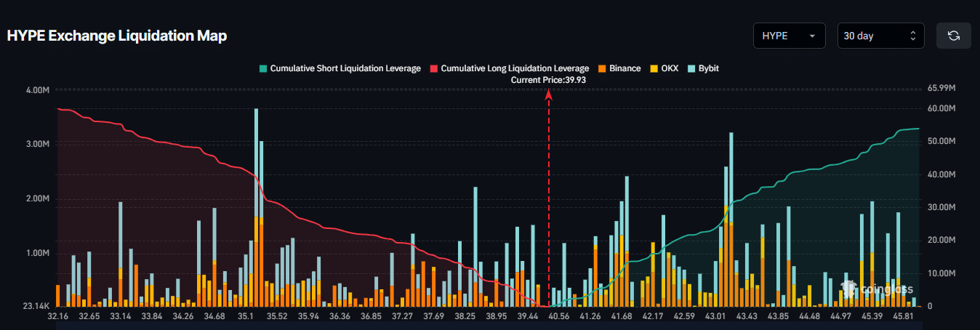Click the Cumulative Short Liquidation Leverage label

tap(345, 68)
